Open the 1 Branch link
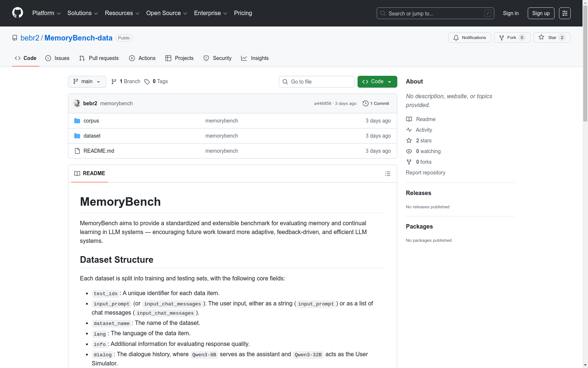Viewport: 588px width, 368px height. point(126,81)
